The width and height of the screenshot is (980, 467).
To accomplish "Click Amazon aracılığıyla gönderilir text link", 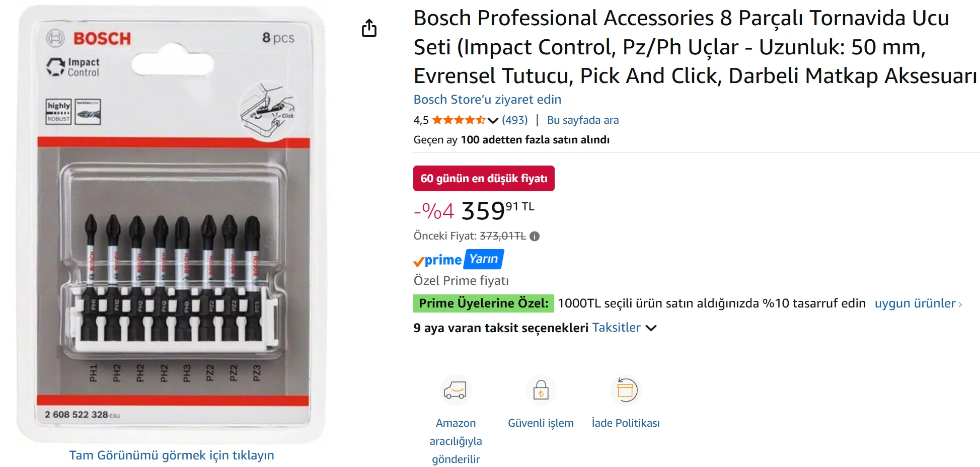I will click(x=456, y=441).
